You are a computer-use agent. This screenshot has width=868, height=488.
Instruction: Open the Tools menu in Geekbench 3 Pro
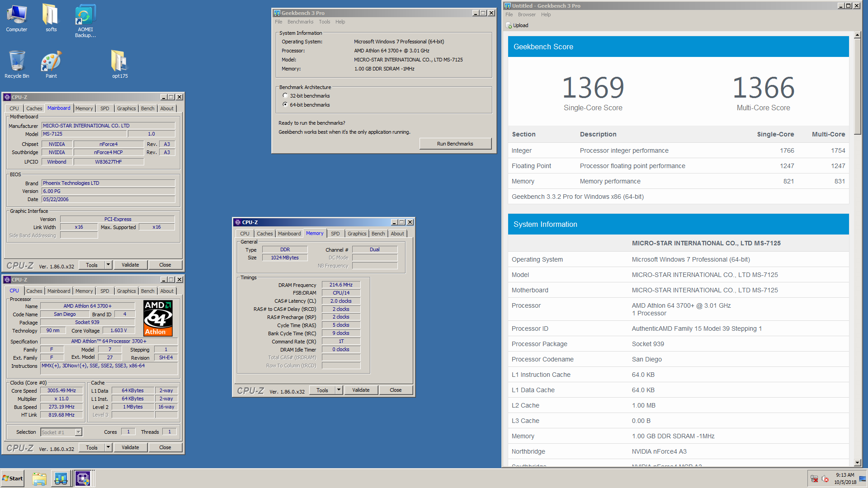tap(324, 22)
